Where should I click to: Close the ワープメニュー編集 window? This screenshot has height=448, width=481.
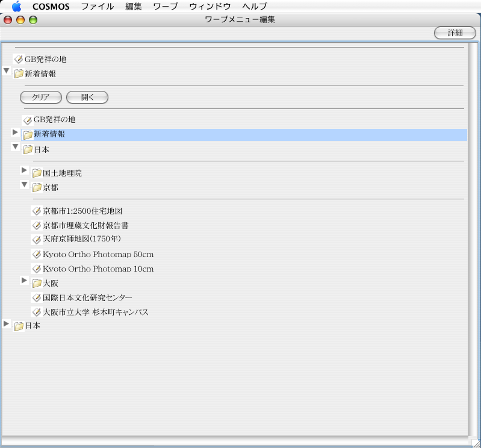pos(8,20)
